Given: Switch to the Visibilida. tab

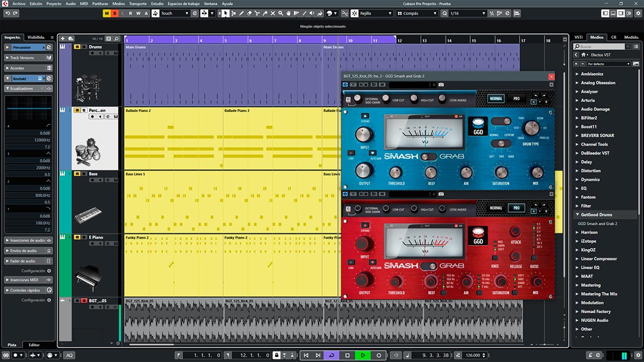Looking at the screenshot, I should (x=37, y=37).
